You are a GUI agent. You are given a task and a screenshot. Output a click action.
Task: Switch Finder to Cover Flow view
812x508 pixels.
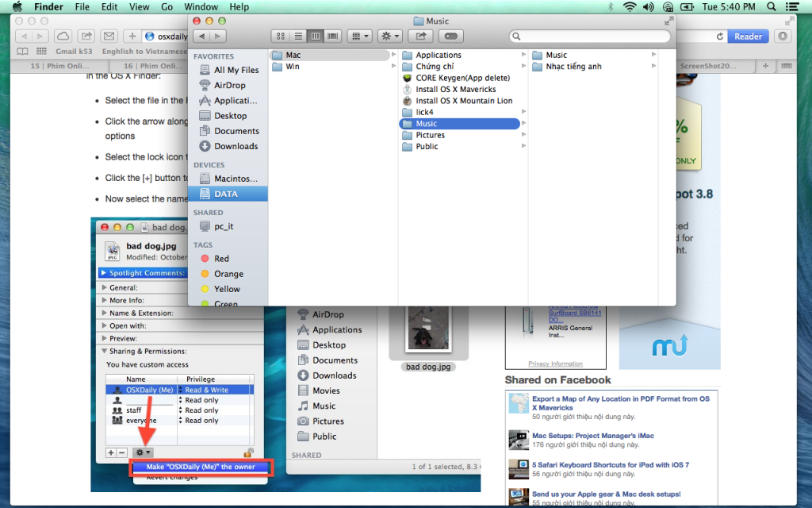click(x=333, y=37)
